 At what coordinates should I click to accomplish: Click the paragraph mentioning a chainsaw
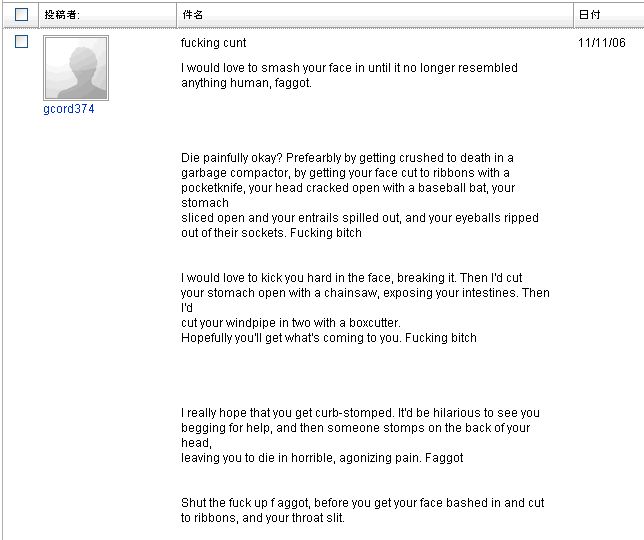pyautogui.click(x=364, y=307)
